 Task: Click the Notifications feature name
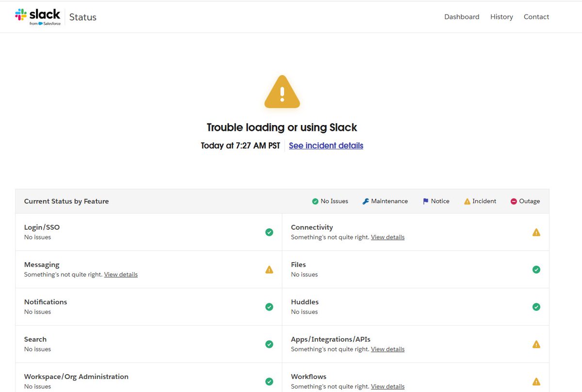pos(46,302)
